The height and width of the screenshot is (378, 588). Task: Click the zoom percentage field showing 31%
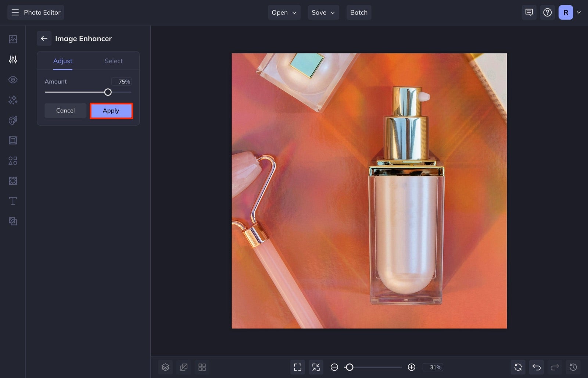(433, 367)
